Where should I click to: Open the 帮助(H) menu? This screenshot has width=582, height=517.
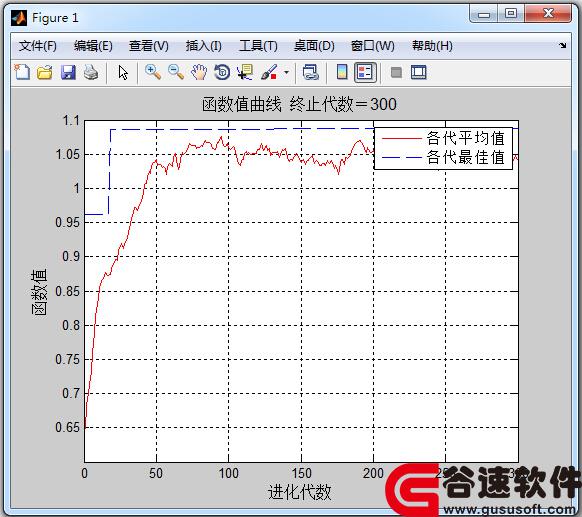[432, 46]
